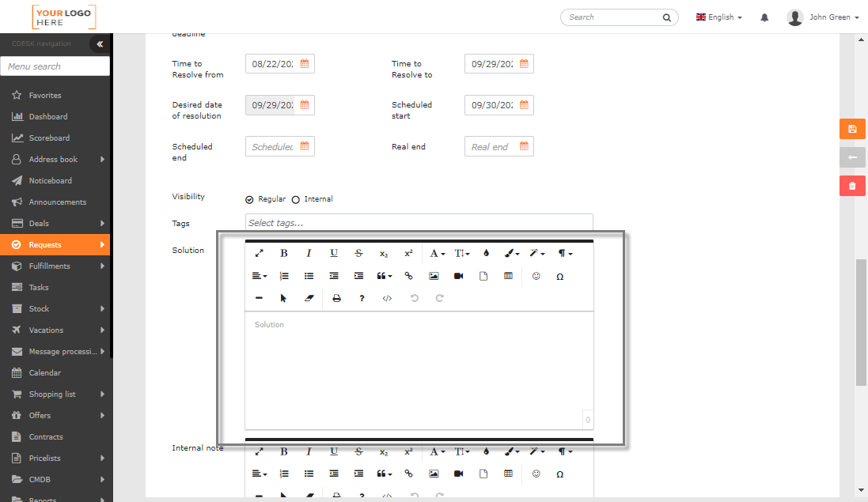Open quote dropdown in Solution editor
Screen dimensions: 868x502
(x=385, y=276)
